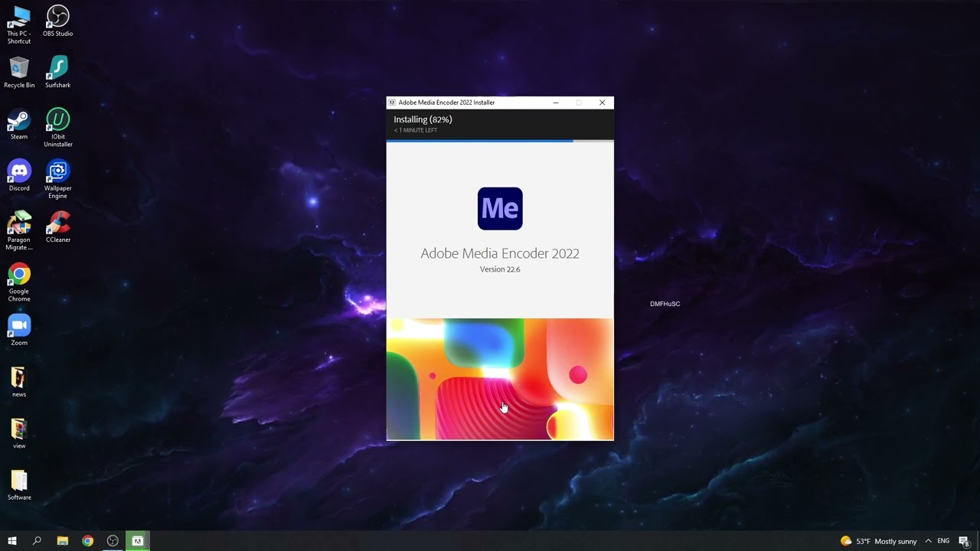Launch Surfshark from the desktop
Screen dimensions: 980x551
click(58, 73)
